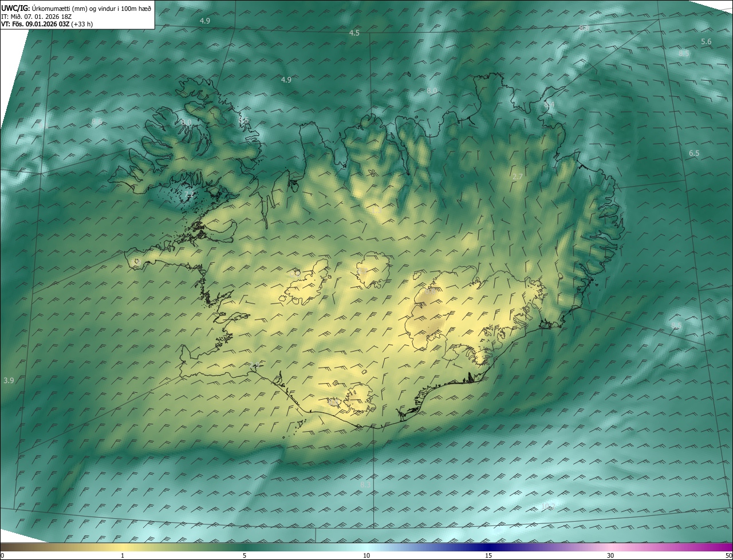Click the 2.7 value label over northeast Iceland

[517, 177]
